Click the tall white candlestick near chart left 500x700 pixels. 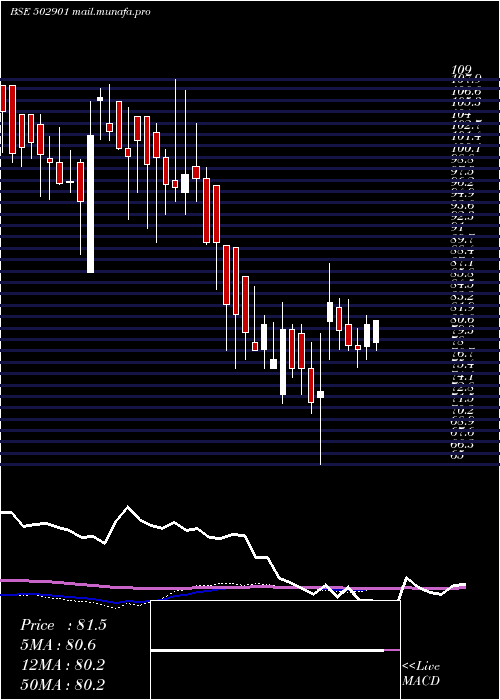point(90,204)
